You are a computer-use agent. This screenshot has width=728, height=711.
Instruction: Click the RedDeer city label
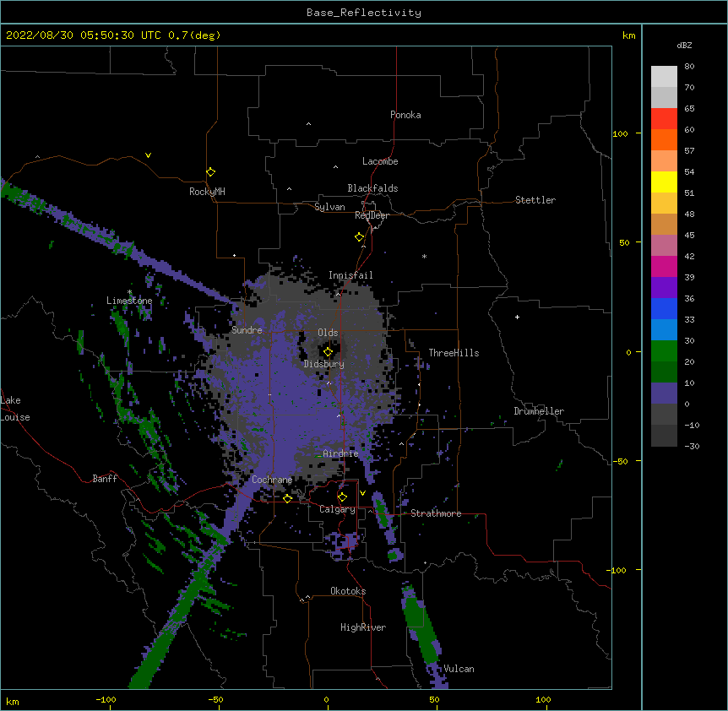(372, 215)
